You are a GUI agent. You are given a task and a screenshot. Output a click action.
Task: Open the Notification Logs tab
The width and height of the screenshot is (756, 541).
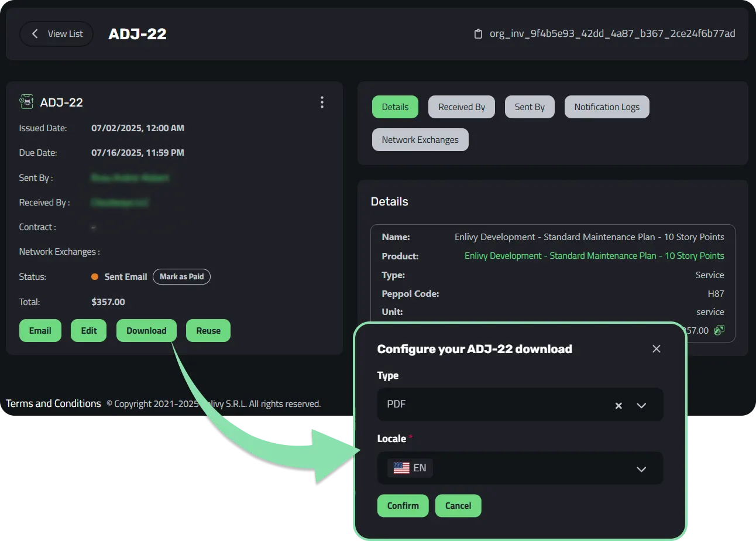tap(607, 107)
